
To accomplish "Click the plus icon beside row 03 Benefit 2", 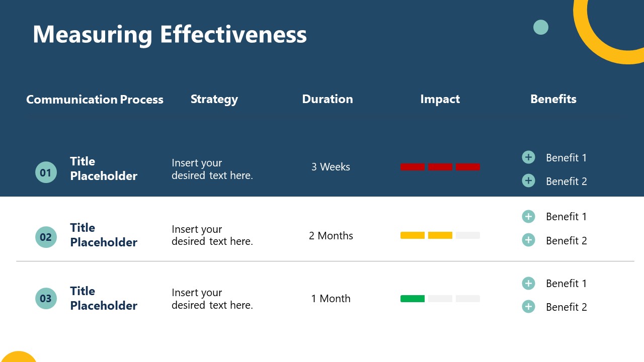I will click(x=528, y=306).
